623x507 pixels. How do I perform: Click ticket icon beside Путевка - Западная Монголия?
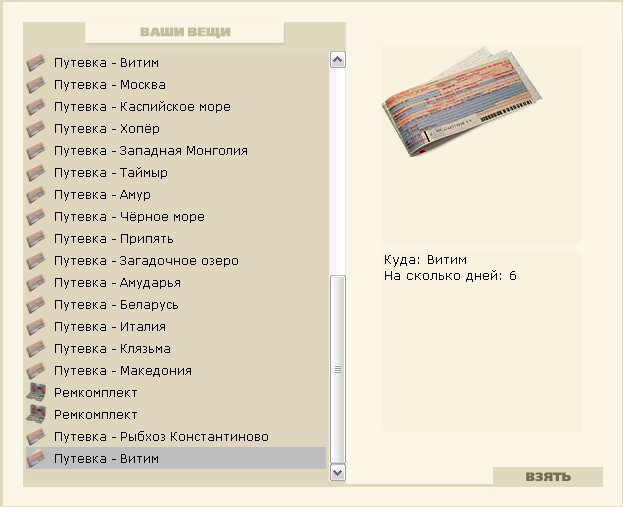coord(36,151)
